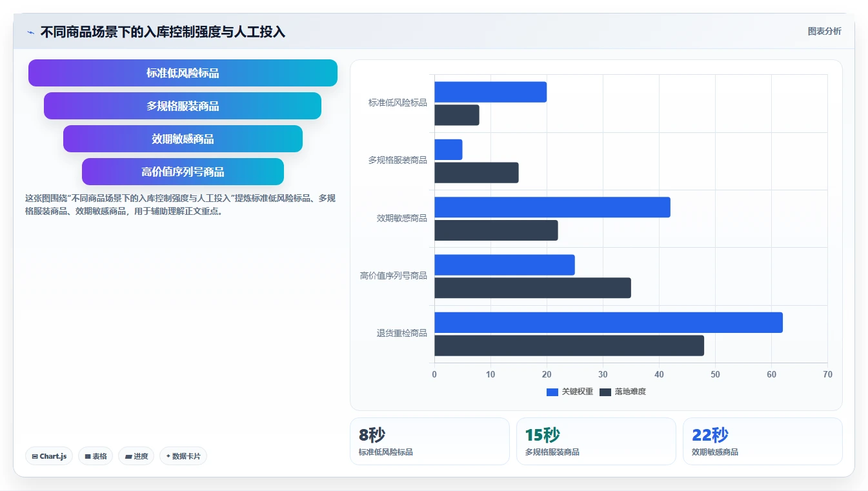Click the 标准低风险标品 y-axis label

(398, 103)
